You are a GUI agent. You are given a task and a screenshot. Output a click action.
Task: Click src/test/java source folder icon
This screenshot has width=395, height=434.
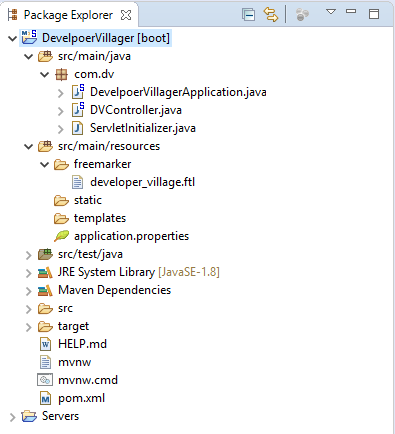[x=45, y=254]
